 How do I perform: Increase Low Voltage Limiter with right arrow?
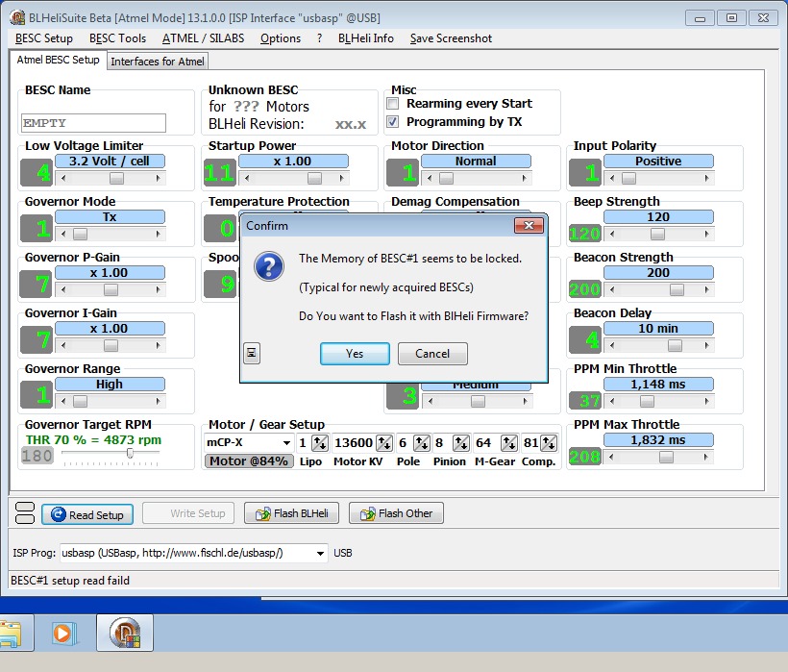pos(159,178)
